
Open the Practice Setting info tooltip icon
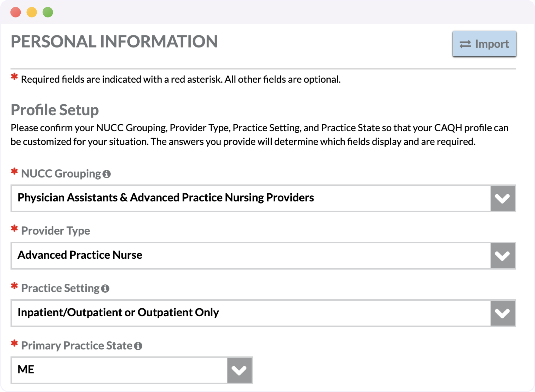[105, 288]
